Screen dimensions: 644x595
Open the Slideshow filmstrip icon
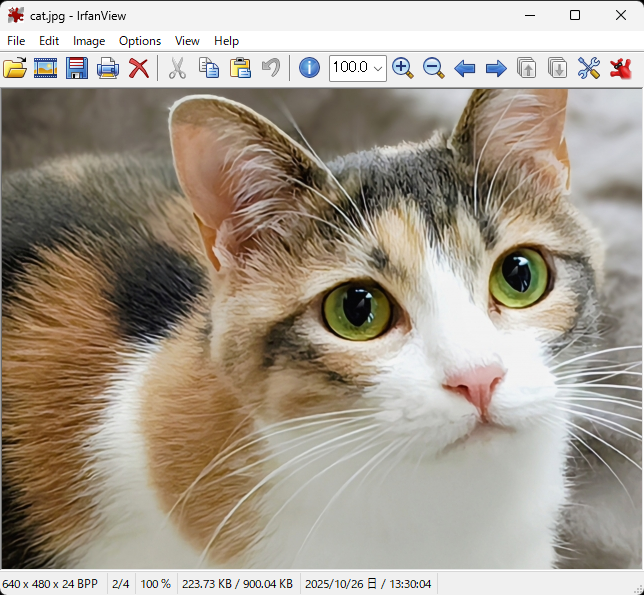46,68
